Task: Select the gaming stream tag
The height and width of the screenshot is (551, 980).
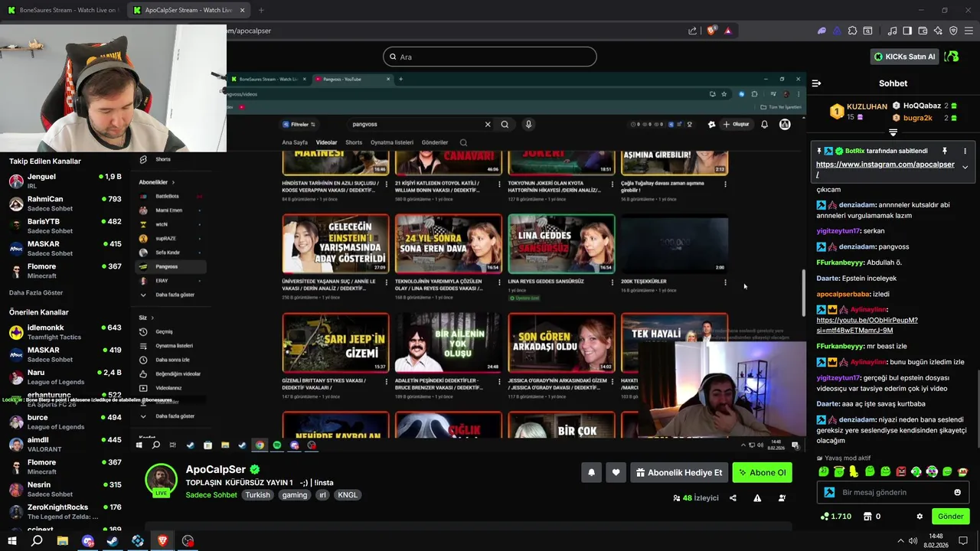Action: [x=294, y=495]
